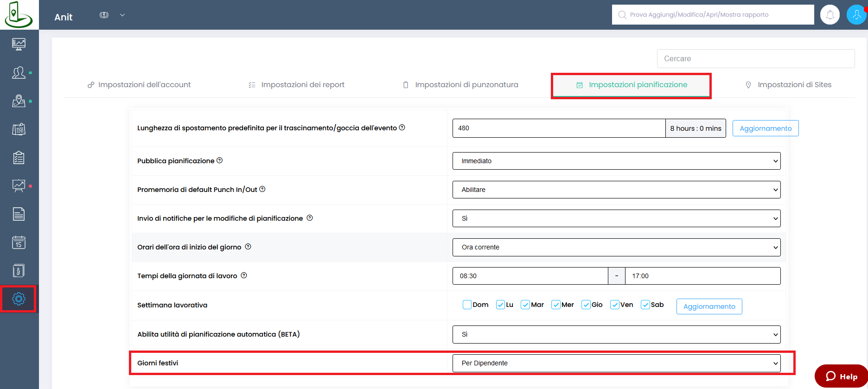The height and width of the screenshot is (389, 868).
Task: Click the app logo in top-left corner
Action: pyautogui.click(x=19, y=15)
